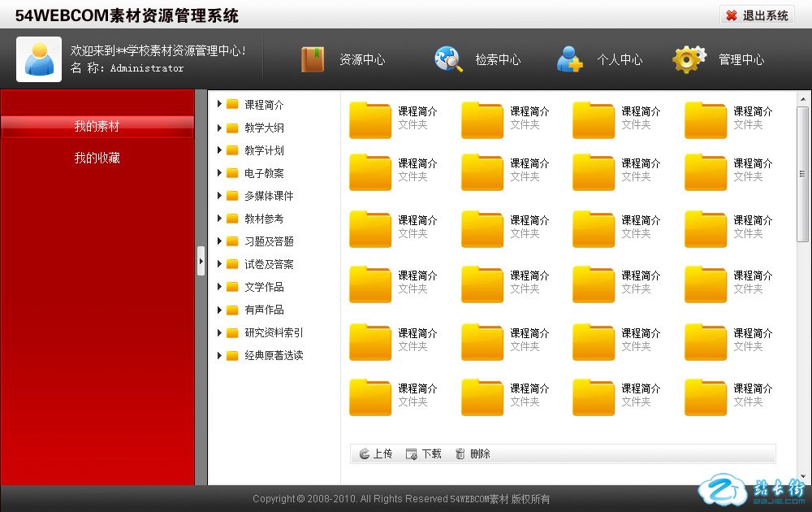
Task: Collapse sidebar using the splitter handle
Action: point(201,261)
